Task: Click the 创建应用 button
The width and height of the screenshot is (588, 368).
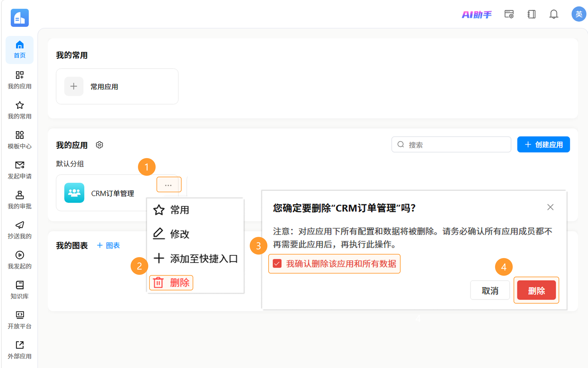Action: pos(544,145)
